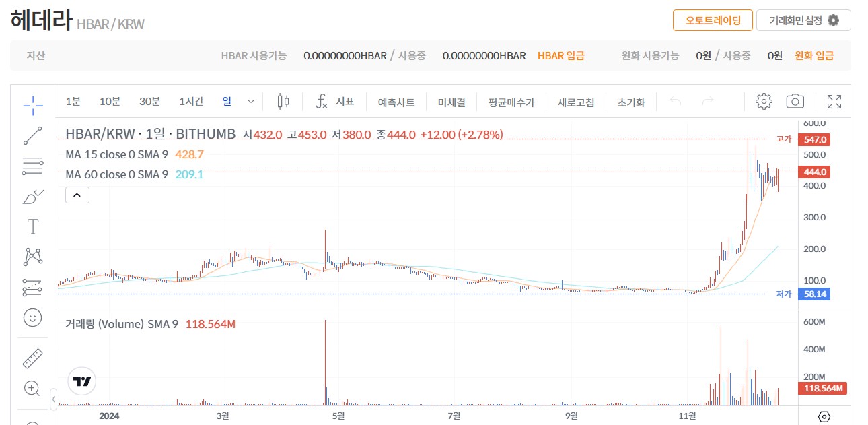Open chart settings gear icon
This screenshot has height=425, width=868.
point(764,102)
